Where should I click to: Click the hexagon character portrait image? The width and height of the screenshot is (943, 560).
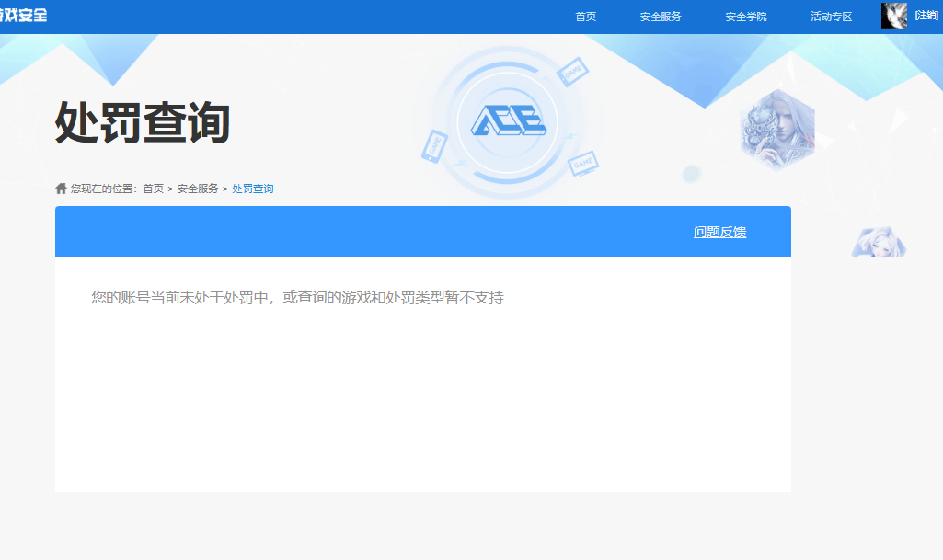coord(777,131)
